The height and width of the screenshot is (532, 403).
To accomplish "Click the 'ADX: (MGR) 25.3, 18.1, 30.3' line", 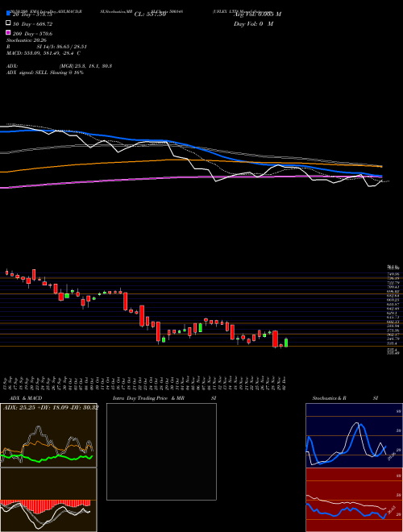I will [x=59, y=66].
